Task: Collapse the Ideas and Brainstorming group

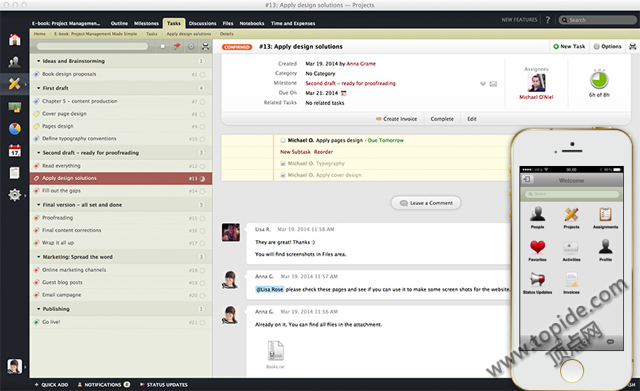Action: coord(38,61)
